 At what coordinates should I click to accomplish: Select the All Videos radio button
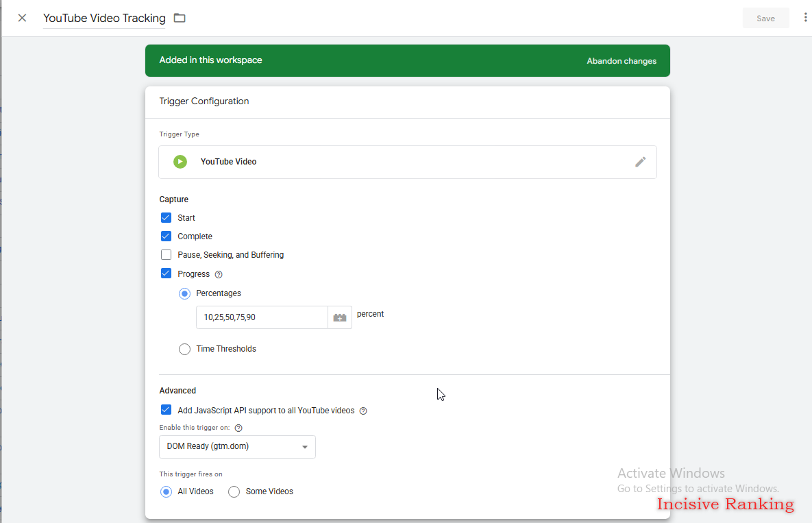coord(166,492)
